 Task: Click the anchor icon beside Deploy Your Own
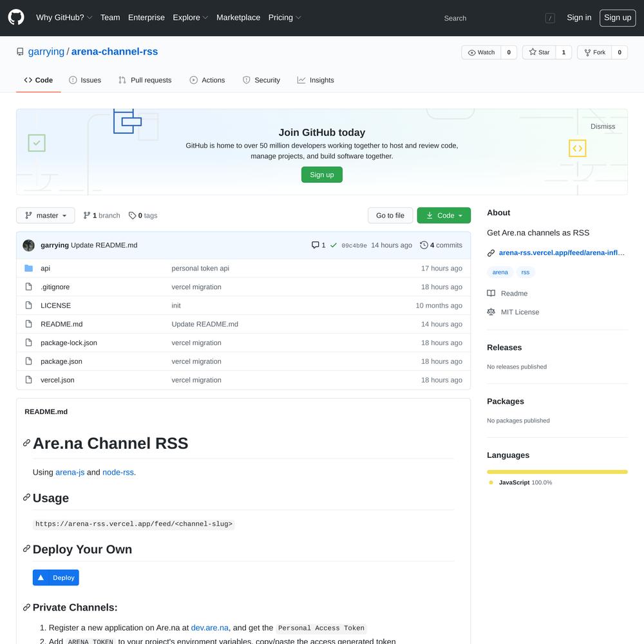click(26, 549)
